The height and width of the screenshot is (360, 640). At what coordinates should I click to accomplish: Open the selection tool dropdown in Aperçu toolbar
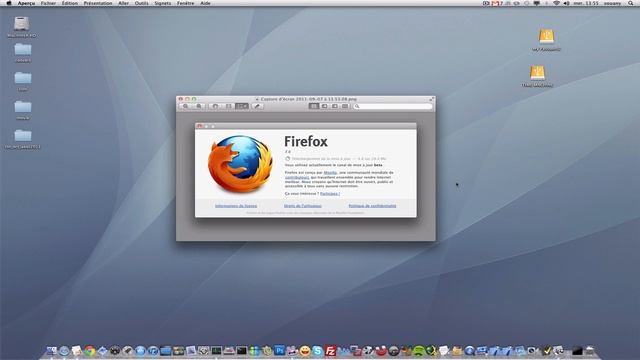(x=242, y=106)
